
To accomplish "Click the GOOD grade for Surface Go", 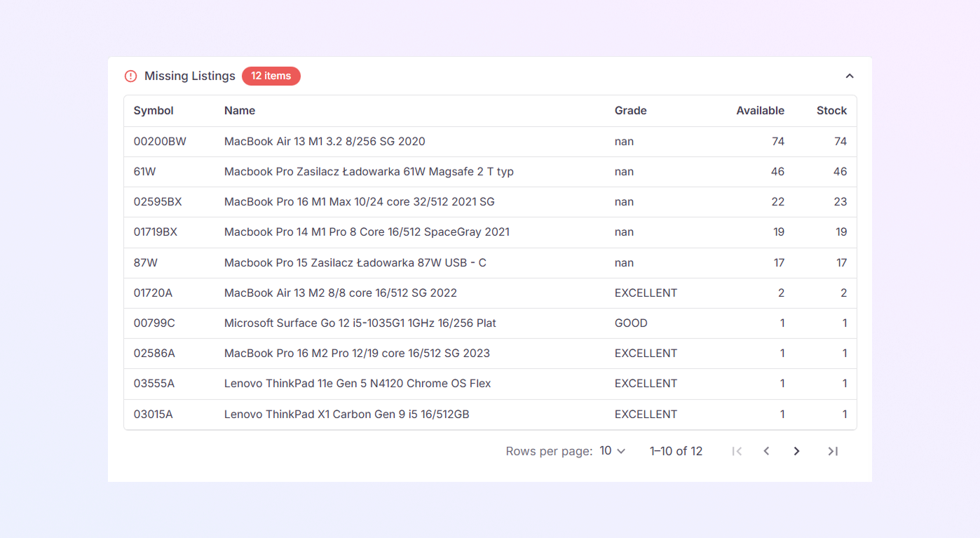I will [x=631, y=323].
